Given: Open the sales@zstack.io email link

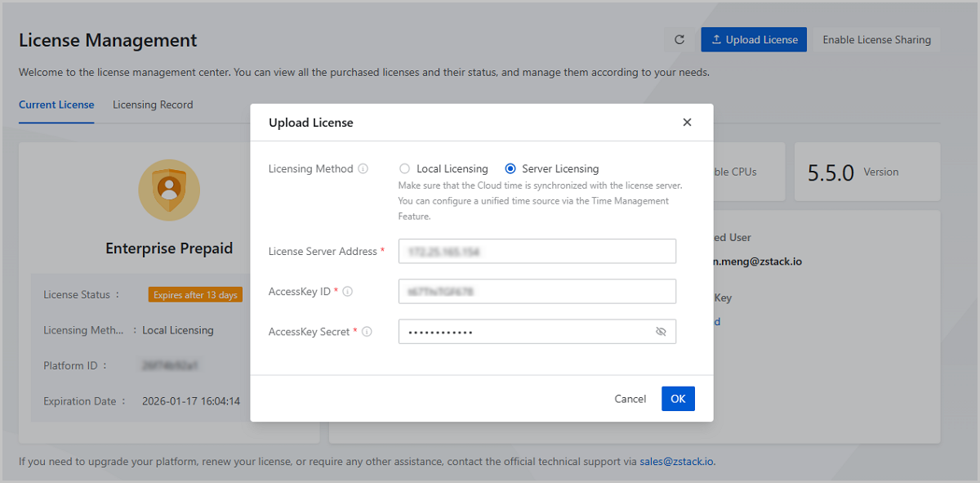Looking at the screenshot, I should click(676, 462).
